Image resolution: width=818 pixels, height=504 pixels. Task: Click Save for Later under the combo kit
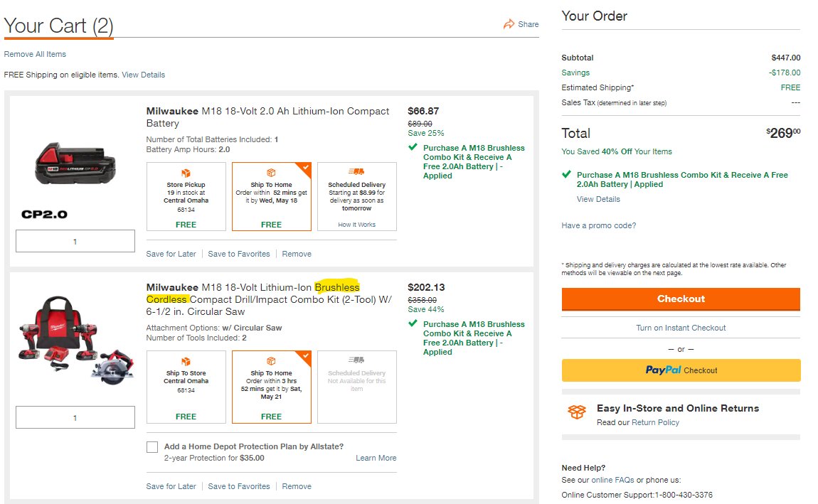pyautogui.click(x=171, y=486)
